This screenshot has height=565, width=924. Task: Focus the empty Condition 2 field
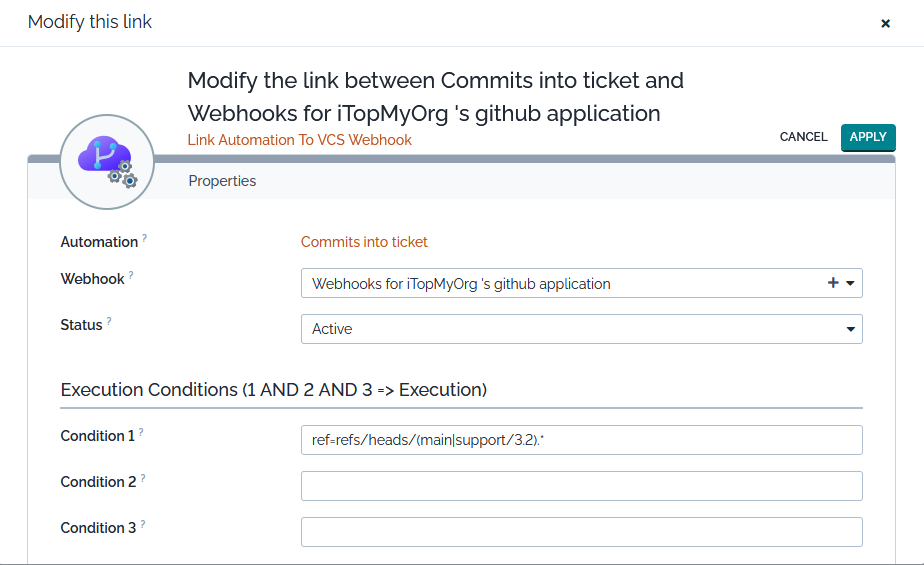click(x=581, y=486)
